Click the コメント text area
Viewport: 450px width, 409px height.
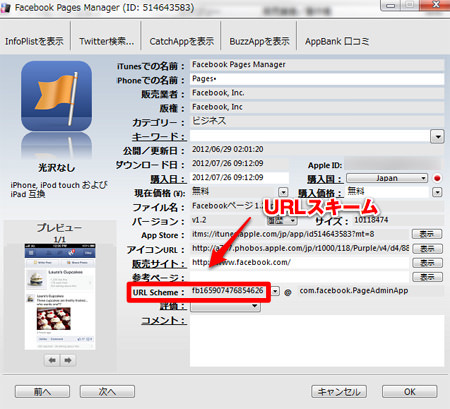(317, 340)
